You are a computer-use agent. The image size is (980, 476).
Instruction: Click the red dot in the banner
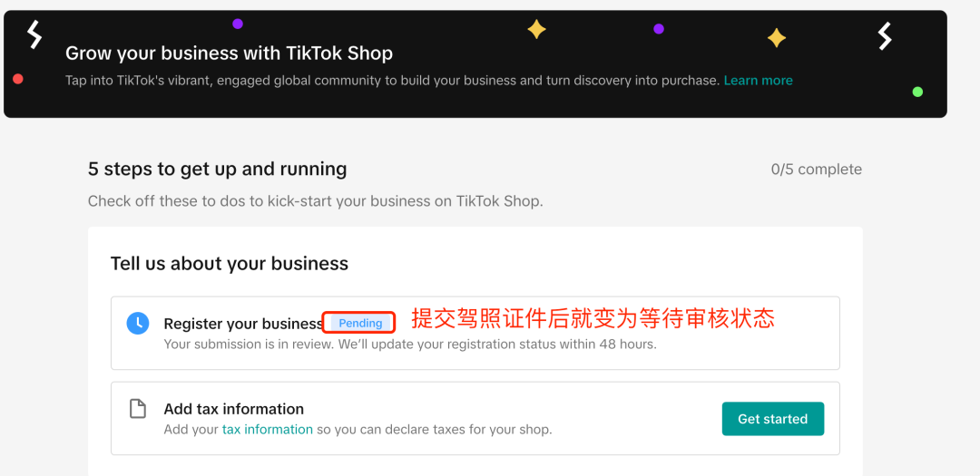(x=18, y=80)
